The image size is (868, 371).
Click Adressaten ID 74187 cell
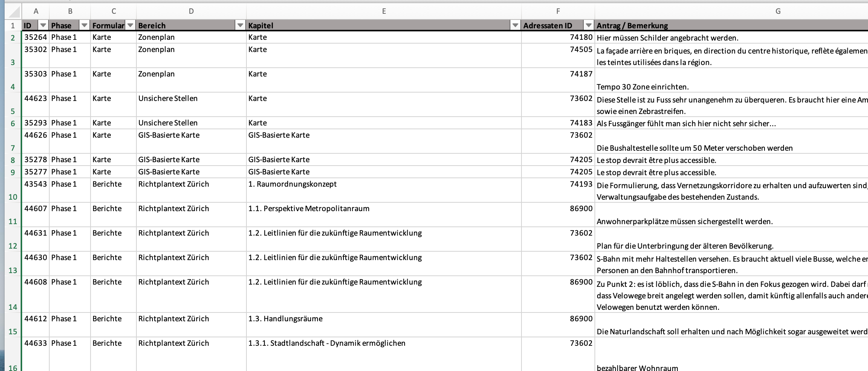(x=558, y=80)
